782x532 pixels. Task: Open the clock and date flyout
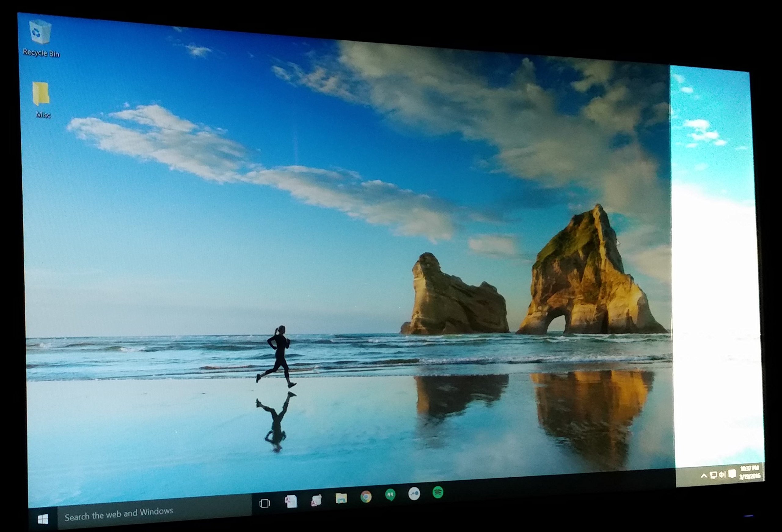click(750, 472)
